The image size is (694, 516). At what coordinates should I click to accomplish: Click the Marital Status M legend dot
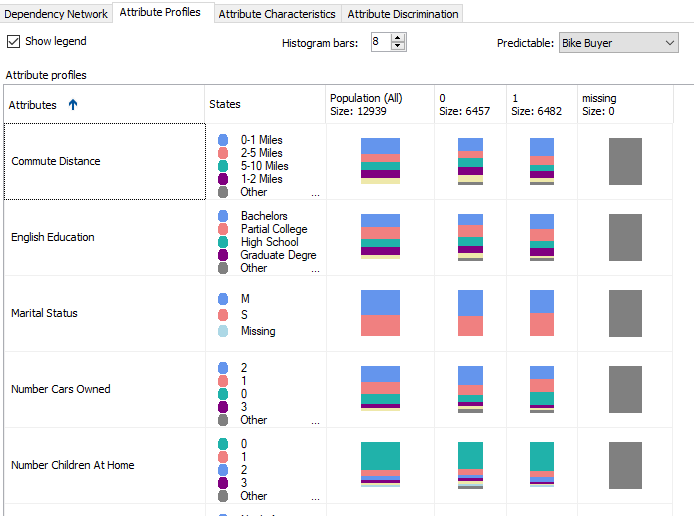click(223, 299)
